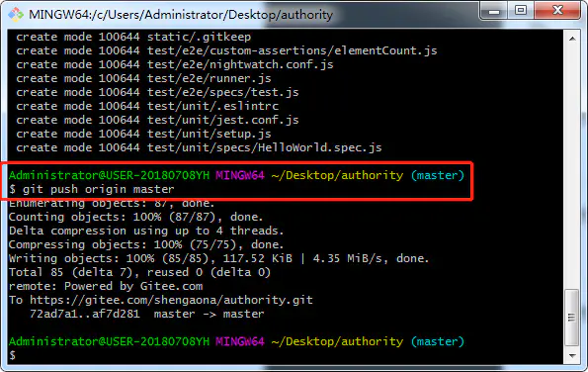
Task: Click the 'git push origin master' command
Action: [98, 189]
